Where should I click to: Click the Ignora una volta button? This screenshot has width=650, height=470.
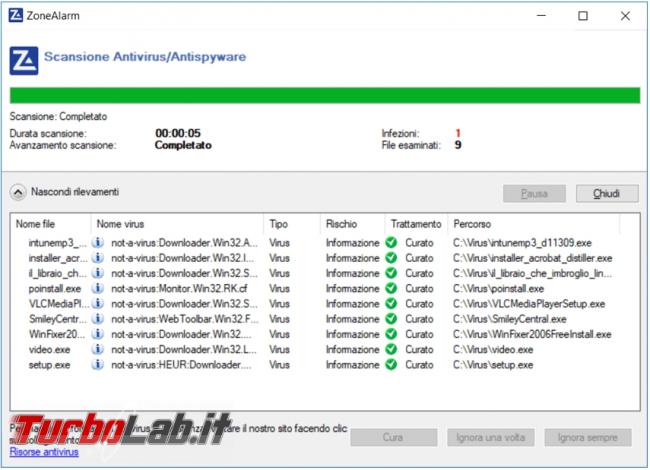pos(491,437)
